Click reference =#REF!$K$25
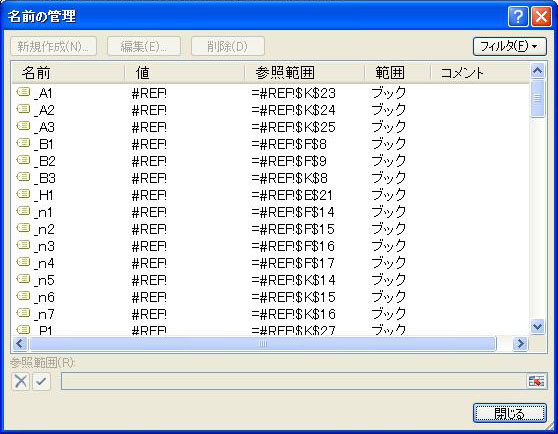This screenshot has width=558, height=434. pyautogui.click(x=293, y=127)
